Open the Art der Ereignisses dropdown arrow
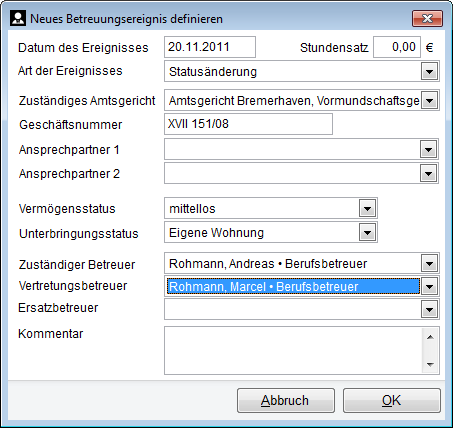Image resolution: width=453 pixels, height=428 pixels. point(429,71)
